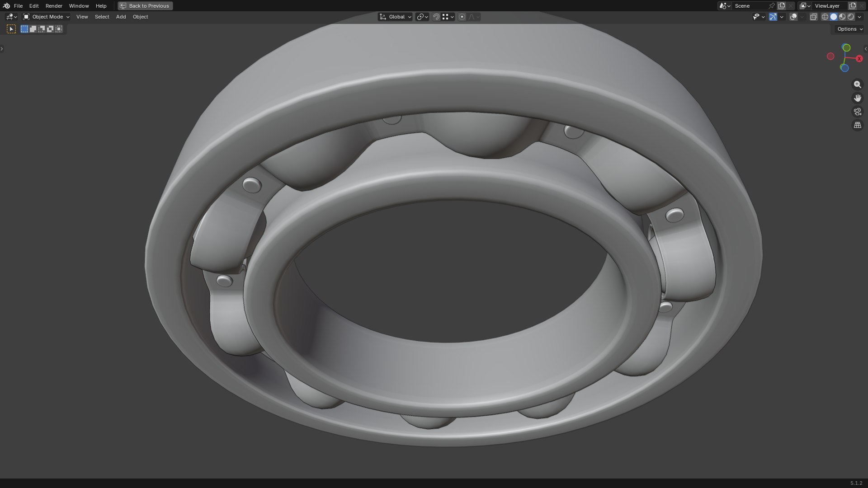
Task: Open the Render menu
Action: point(54,6)
